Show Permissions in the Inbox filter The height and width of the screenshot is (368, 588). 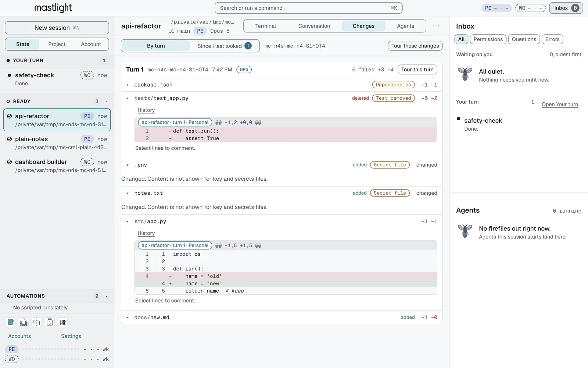pos(488,39)
